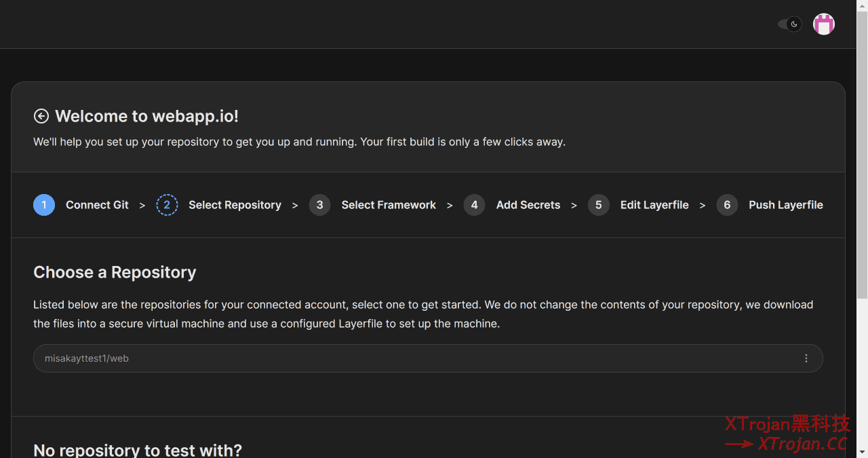Go to Select Framework step
Screen dimensions: 868x458
pos(389,205)
